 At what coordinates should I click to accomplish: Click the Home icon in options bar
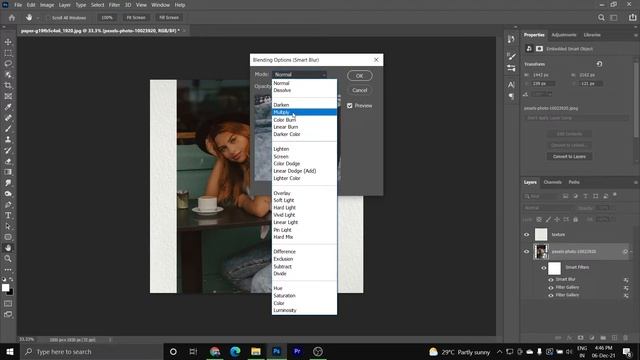[12, 18]
